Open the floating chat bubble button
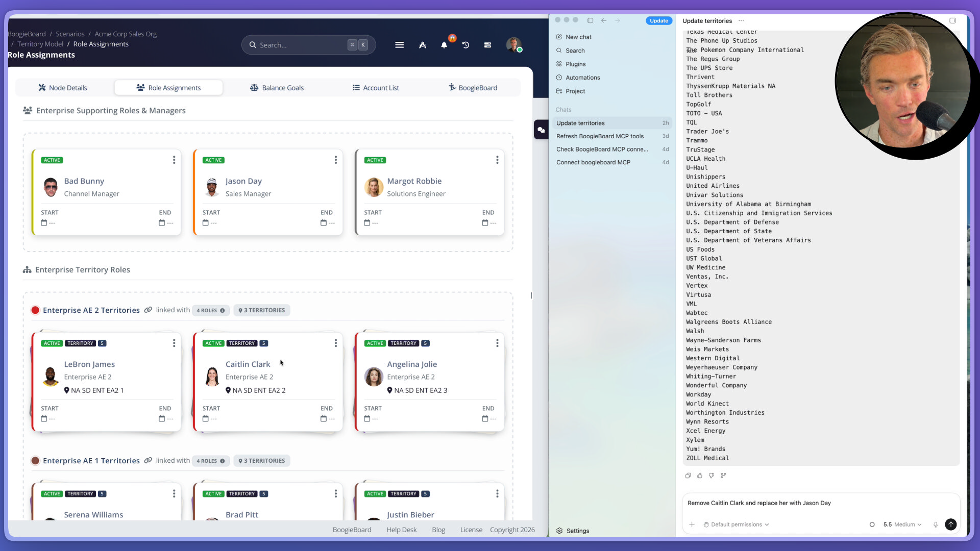The width and height of the screenshot is (980, 551). pyautogui.click(x=541, y=130)
